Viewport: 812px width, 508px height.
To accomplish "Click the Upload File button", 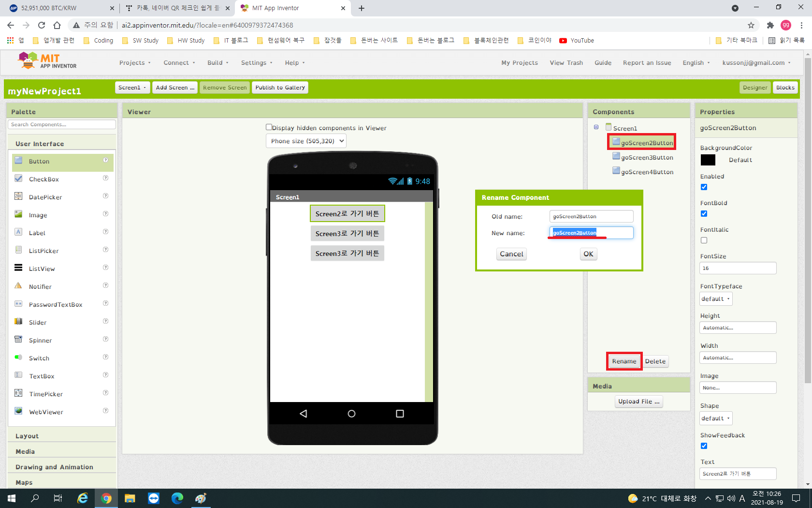I will pos(638,402).
